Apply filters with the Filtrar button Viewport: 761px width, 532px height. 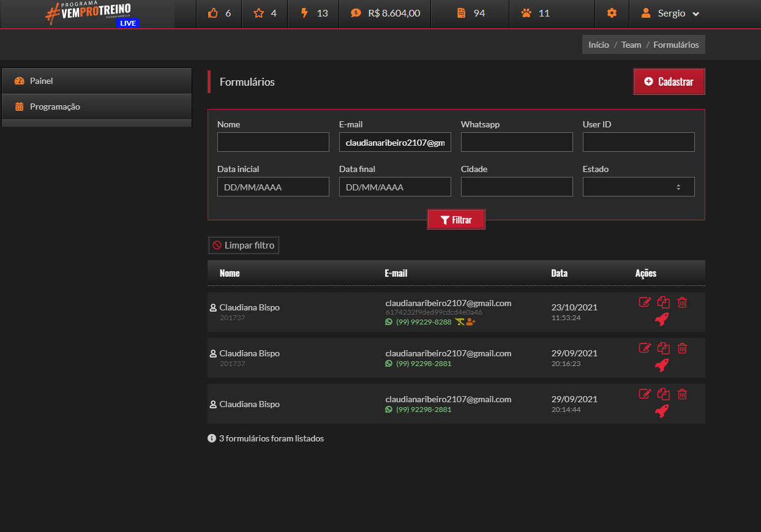456,220
